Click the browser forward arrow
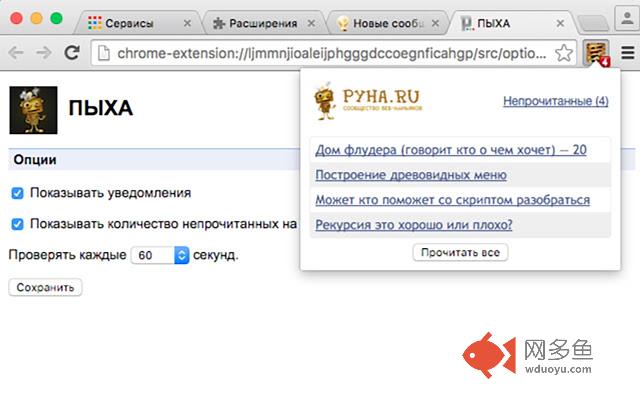 [43, 53]
